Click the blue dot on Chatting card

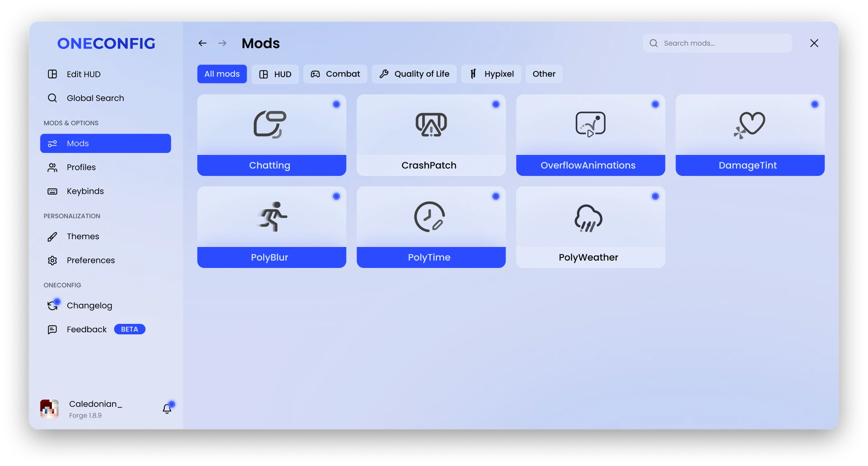click(x=336, y=105)
